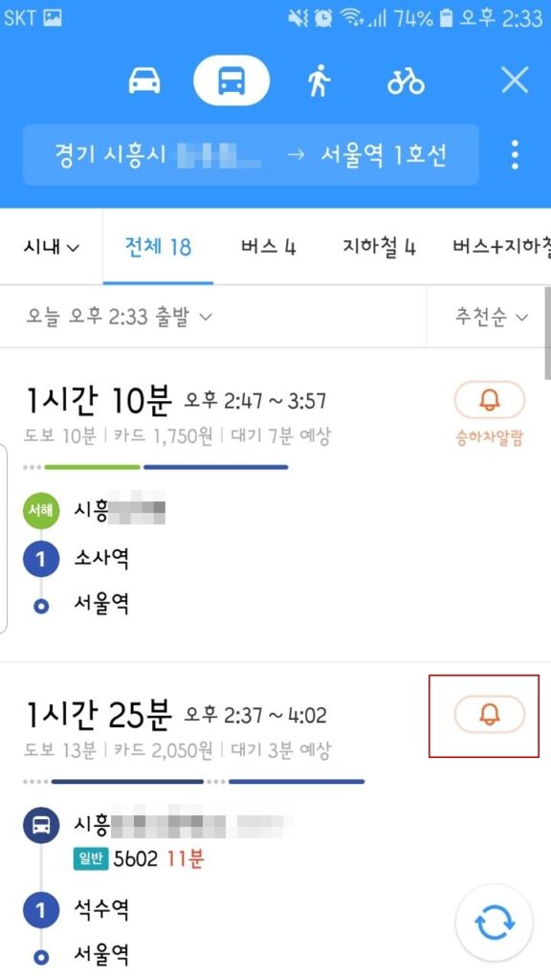Open the 버스+지하철 tab
Screen dimensions: 551x980
point(501,247)
